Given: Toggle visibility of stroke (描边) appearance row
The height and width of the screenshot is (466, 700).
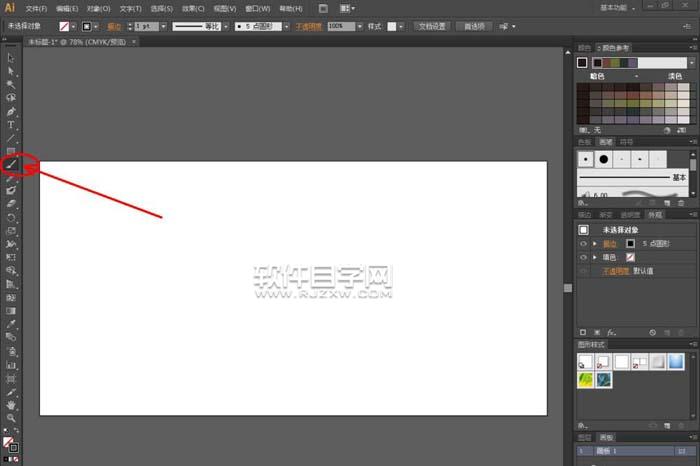Looking at the screenshot, I should point(583,243).
